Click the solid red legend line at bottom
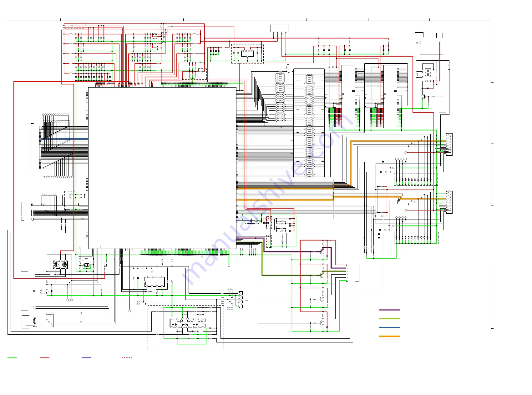This screenshot has width=532, height=395. click(45, 357)
